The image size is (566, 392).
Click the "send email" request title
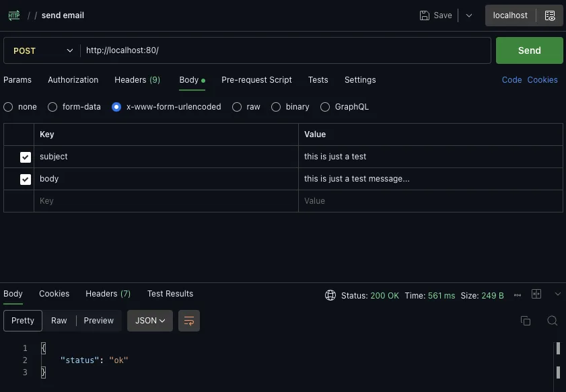(x=63, y=15)
